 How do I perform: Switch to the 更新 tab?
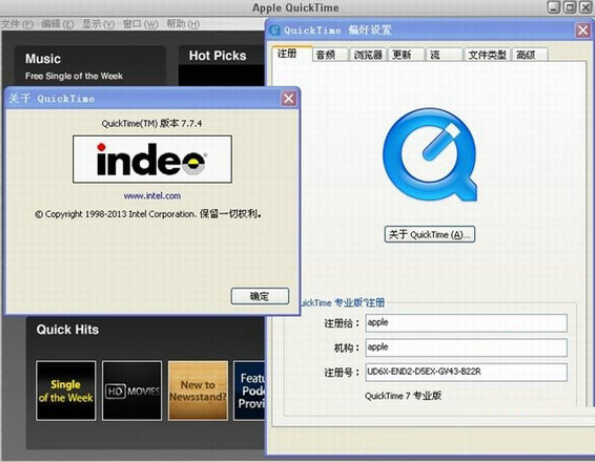406,55
